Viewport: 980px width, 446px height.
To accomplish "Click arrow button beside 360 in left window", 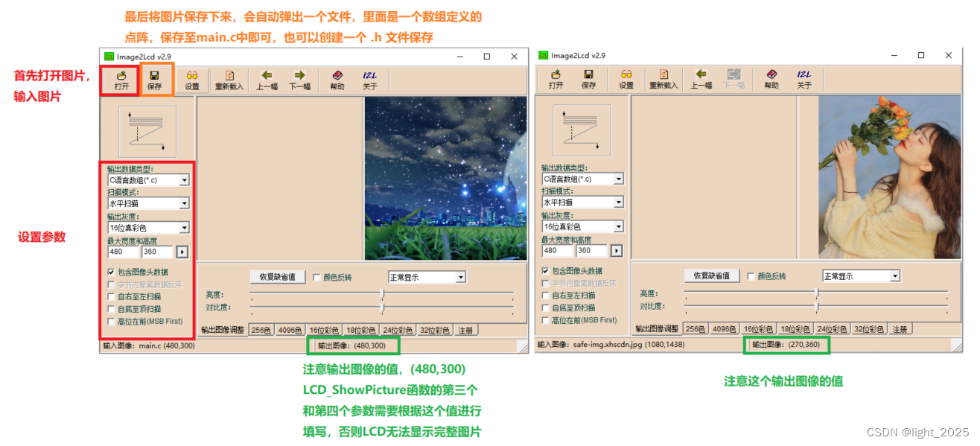I will (x=181, y=252).
